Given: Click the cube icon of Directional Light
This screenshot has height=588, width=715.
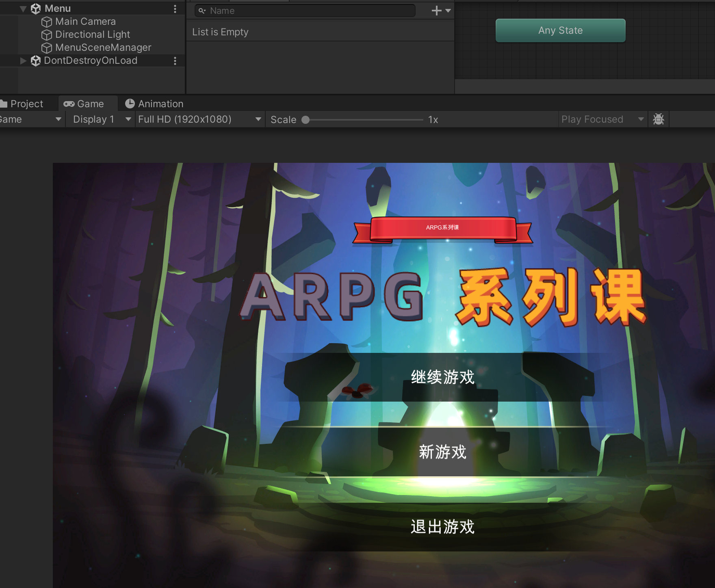Looking at the screenshot, I should 47,35.
